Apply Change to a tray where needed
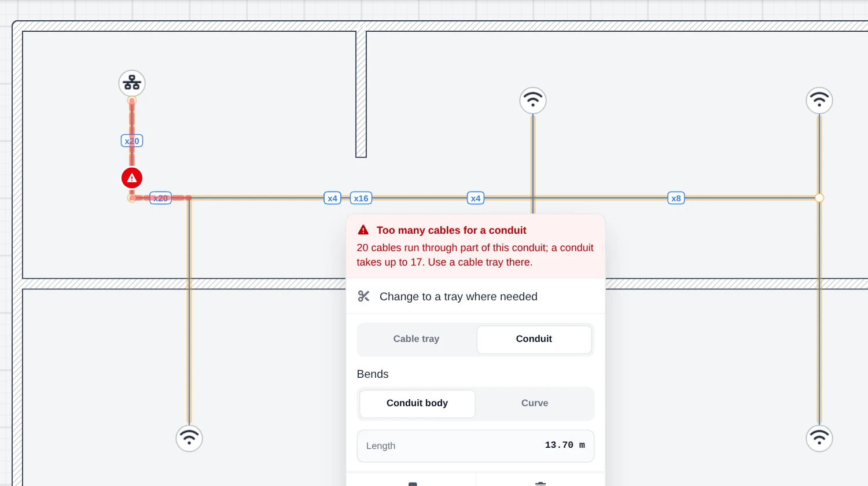The height and width of the screenshot is (486, 868). pyautogui.click(x=476, y=296)
